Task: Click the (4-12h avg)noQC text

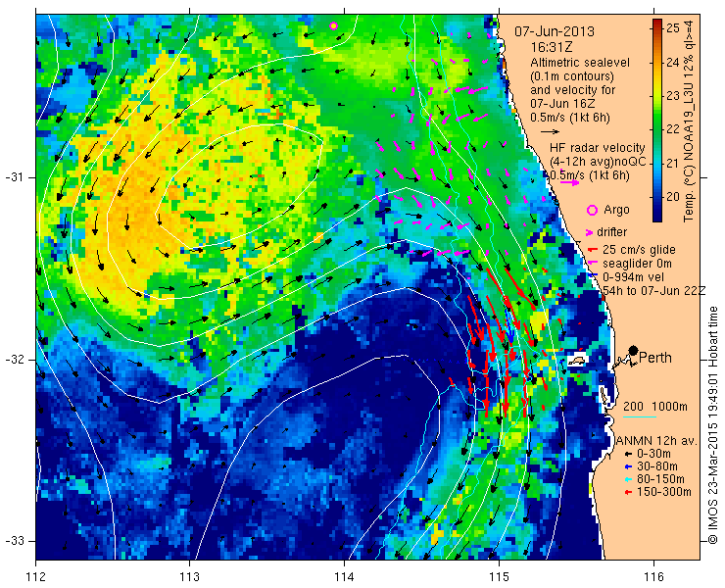Action: click(598, 162)
